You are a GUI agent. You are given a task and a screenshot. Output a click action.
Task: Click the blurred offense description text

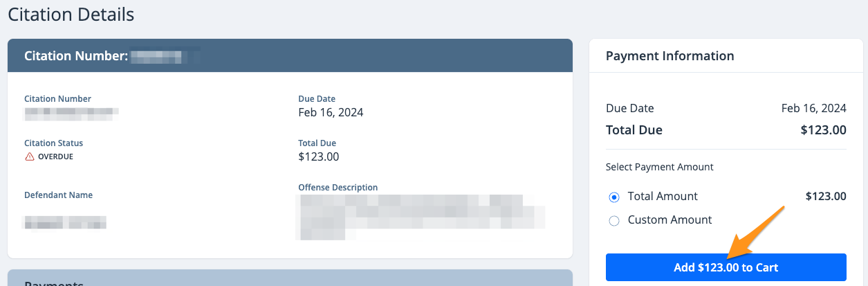(x=420, y=215)
